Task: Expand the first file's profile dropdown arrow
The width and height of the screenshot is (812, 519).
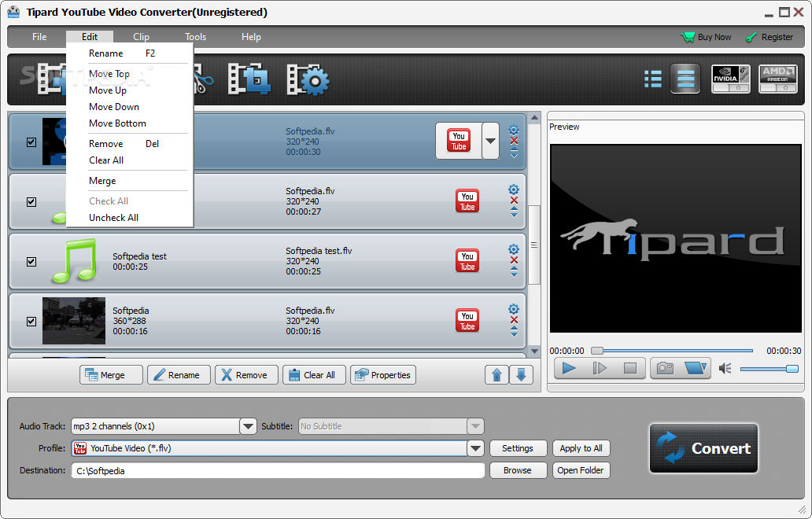Action: click(x=490, y=141)
